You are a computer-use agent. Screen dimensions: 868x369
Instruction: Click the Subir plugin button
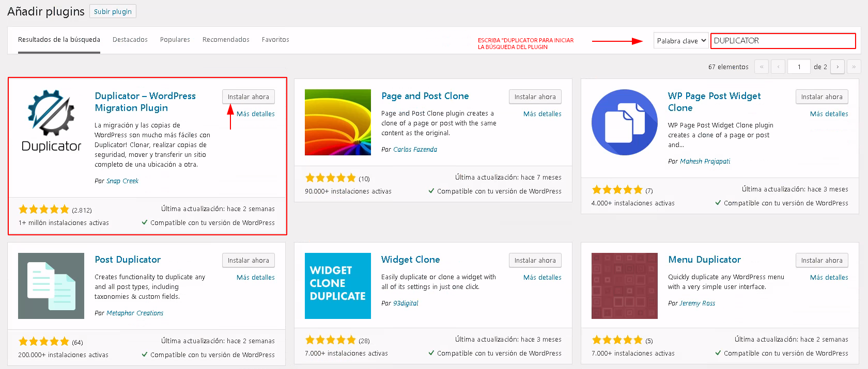(x=113, y=11)
